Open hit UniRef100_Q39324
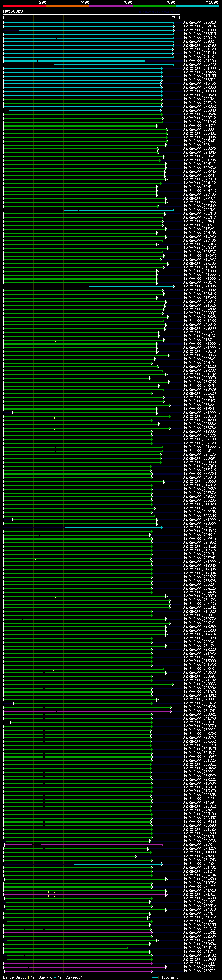Screen dimensions: 222x980 point(199,41)
